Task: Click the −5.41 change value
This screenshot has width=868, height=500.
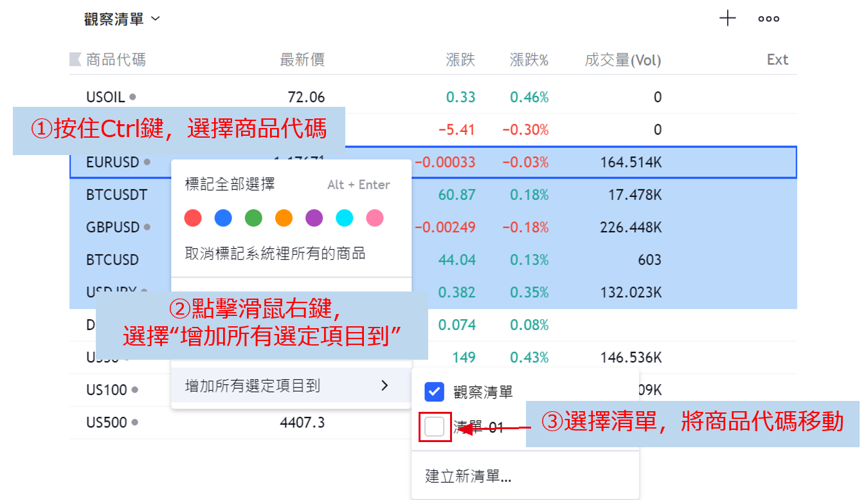Action: click(x=457, y=130)
